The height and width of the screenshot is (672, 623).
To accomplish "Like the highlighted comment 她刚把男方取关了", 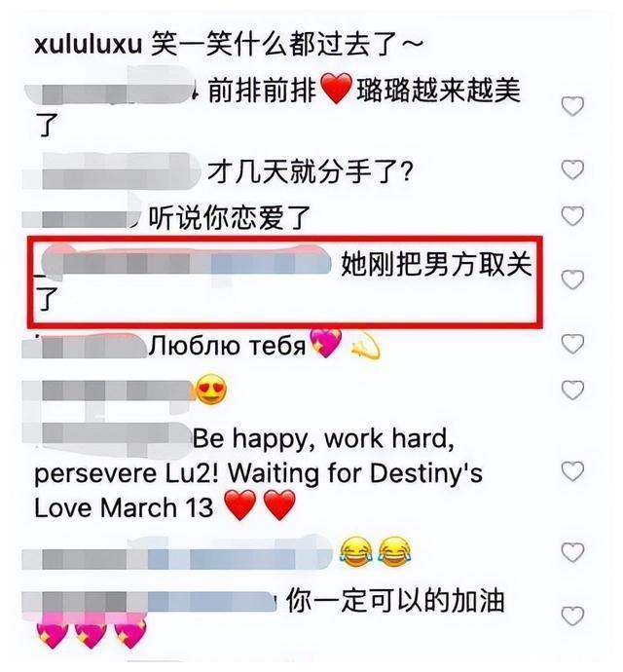I will (x=572, y=280).
